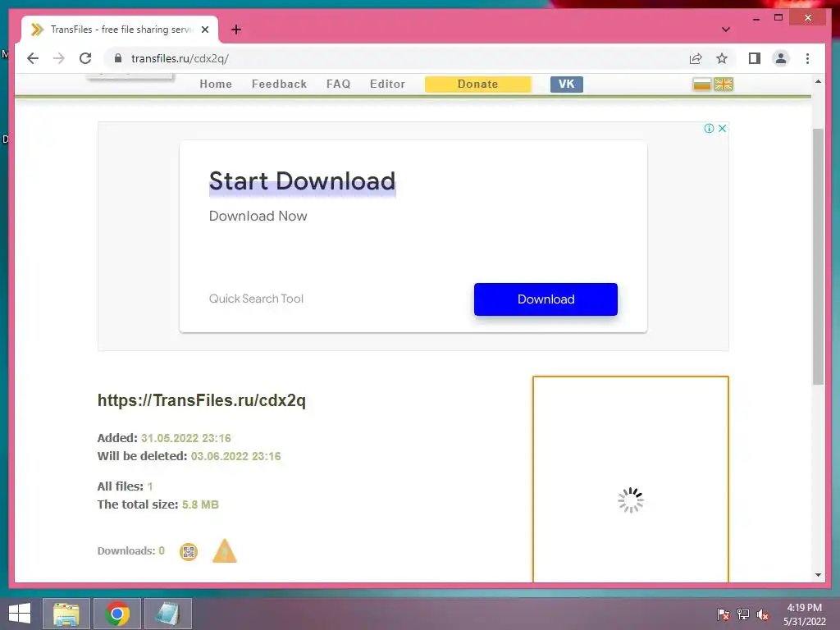Reload the TransFiles page
Image resolution: width=840 pixels, height=630 pixels.
[85, 58]
